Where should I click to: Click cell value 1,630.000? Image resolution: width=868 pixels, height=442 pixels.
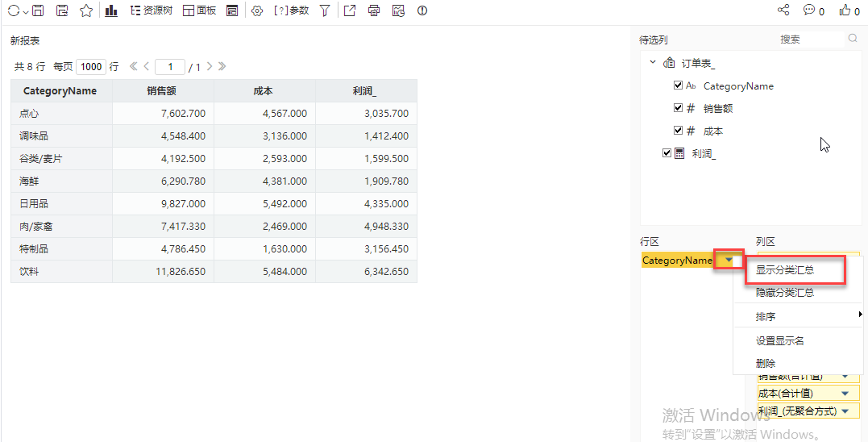(x=284, y=248)
